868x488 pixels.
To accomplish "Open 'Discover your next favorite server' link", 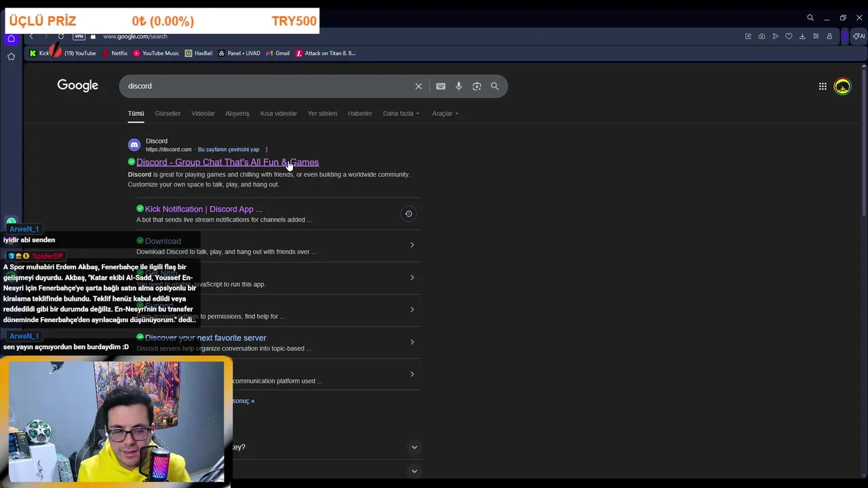I will [x=205, y=338].
